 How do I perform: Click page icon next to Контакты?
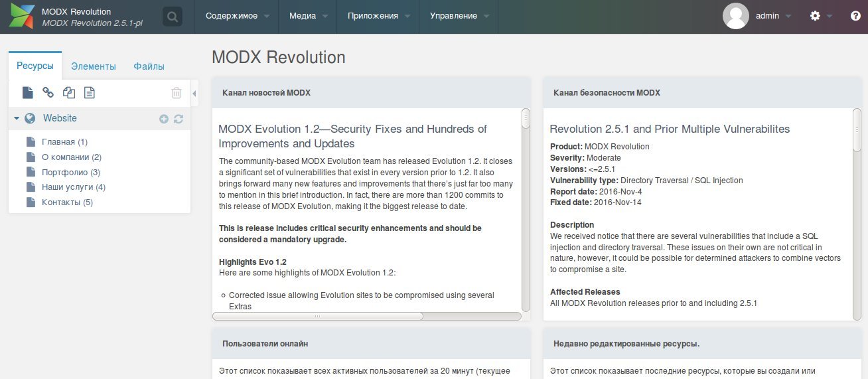pos(30,202)
